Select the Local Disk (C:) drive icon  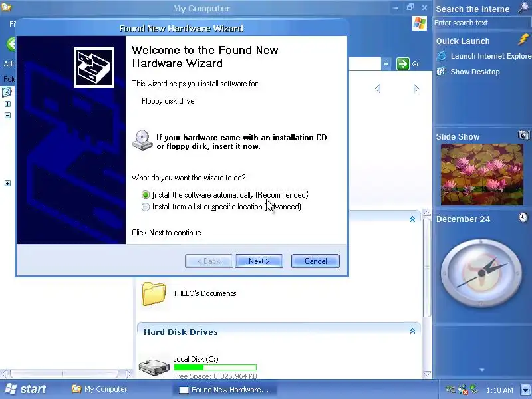coord(154,367)
